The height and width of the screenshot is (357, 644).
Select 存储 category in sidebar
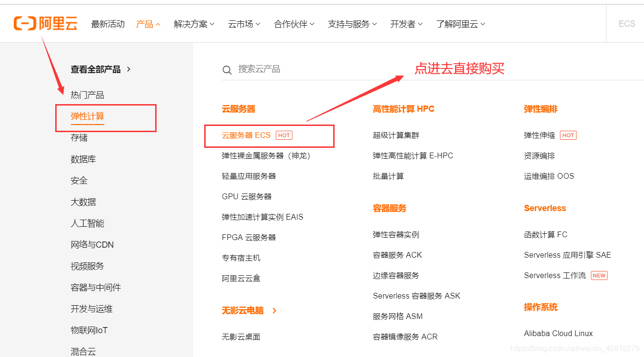click(x=79, y=138)
